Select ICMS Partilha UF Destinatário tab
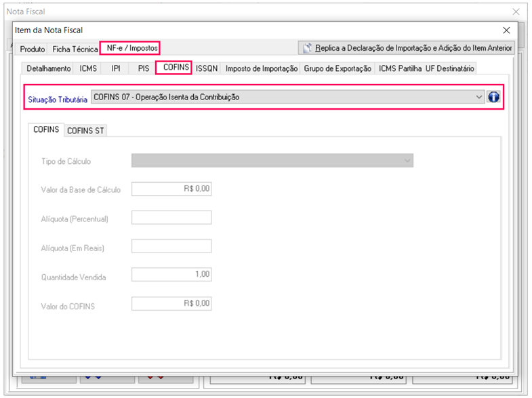 coord(426,68)
